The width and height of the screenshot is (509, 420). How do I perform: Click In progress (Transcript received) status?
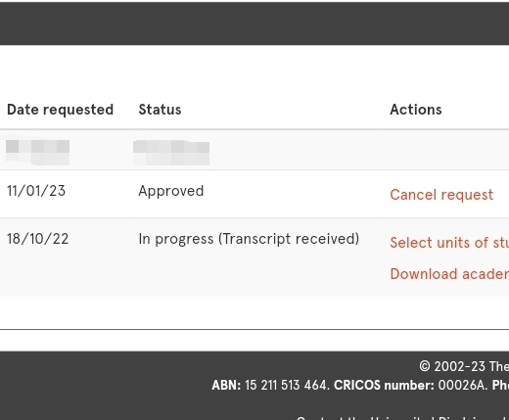point(249,239)
